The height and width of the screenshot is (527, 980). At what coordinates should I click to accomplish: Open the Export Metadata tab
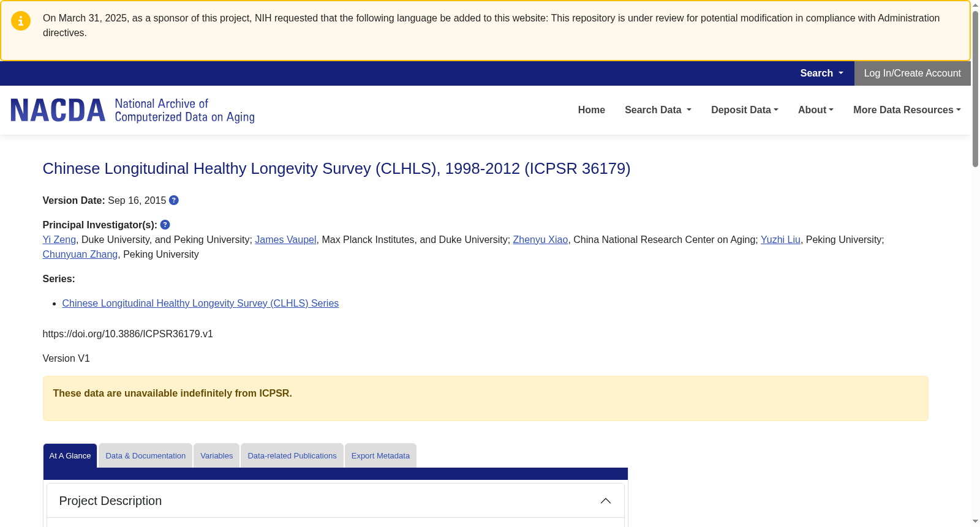(380, 455)
